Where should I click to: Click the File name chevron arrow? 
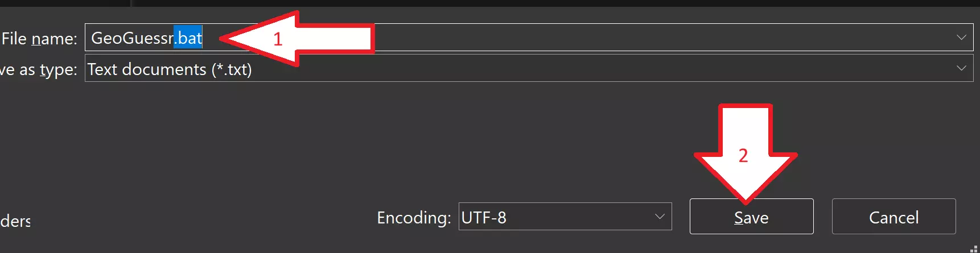(961, 38)
